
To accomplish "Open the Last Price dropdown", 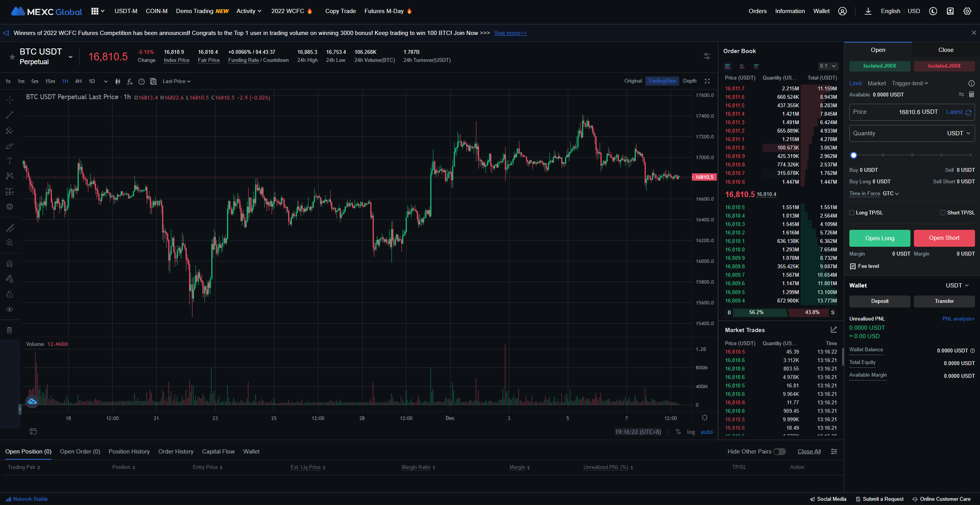I will (176, 81).
